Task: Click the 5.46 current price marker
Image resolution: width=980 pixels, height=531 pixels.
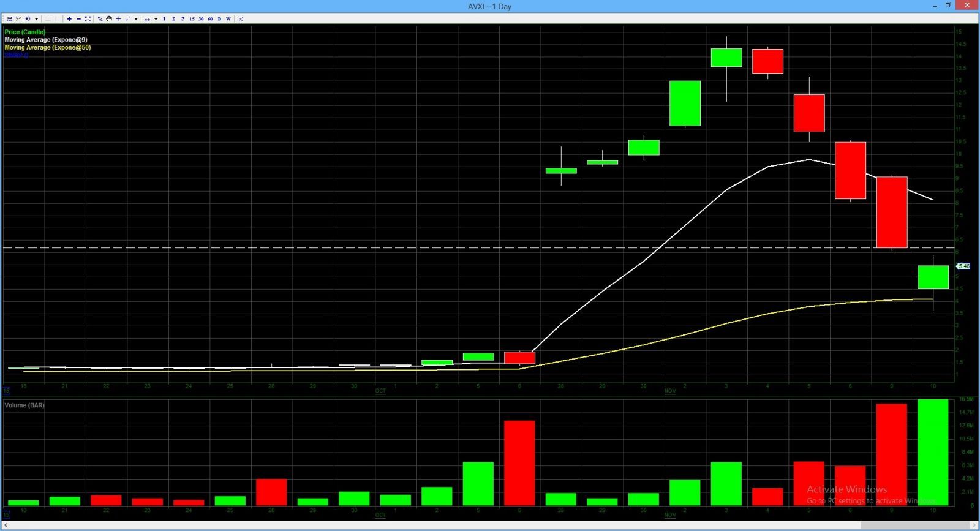Action: click(963, 266)
